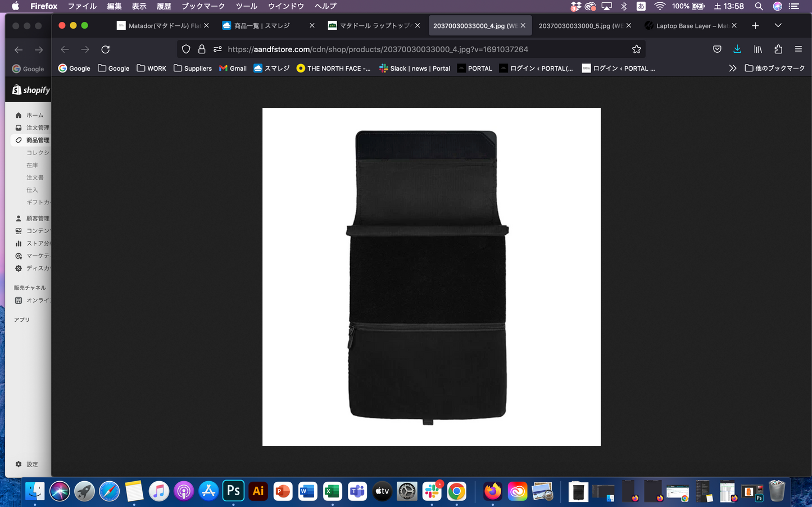Open the 他のブックマーク folder
Viewport: 812px width, 507px height.
tap(774, 68)
